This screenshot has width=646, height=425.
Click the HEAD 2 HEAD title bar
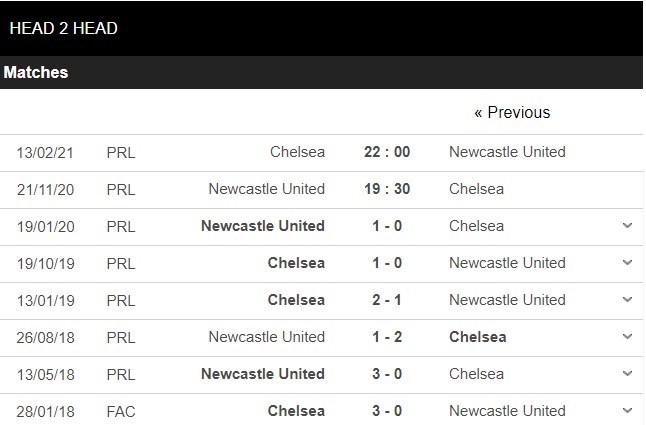[x=63, y=28]
